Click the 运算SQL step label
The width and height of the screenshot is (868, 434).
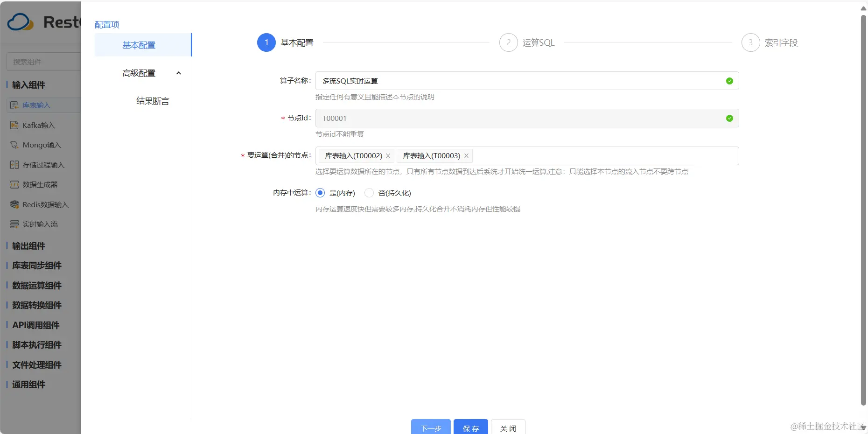tap(539, 43)
